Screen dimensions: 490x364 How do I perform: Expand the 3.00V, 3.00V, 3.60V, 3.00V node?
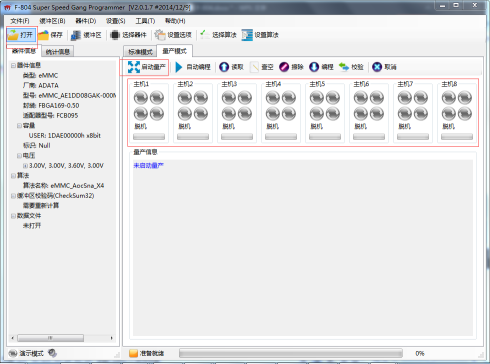coord(25,166)
